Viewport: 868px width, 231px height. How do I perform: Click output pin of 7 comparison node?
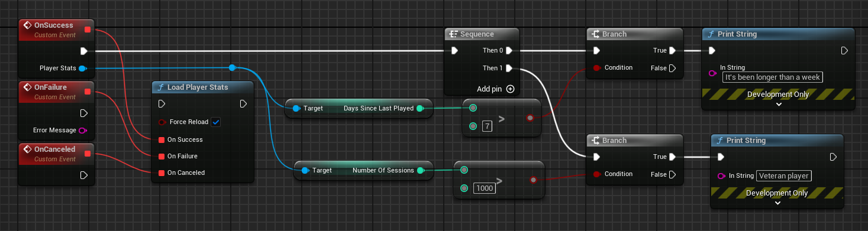pyautogui.click(x=530, y=118)
